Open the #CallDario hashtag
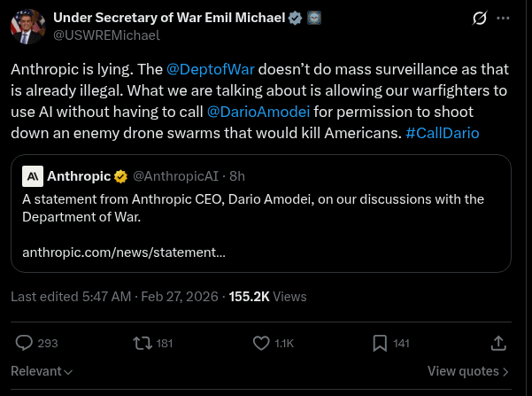532x396 pixels. (442, 134)
